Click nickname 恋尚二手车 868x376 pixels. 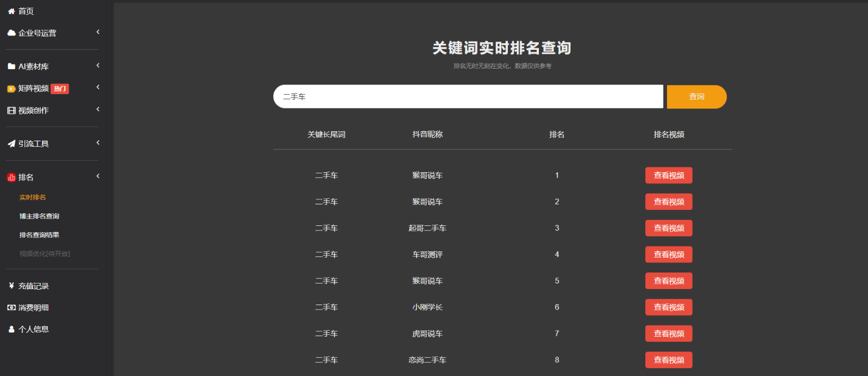coord(428,360)
